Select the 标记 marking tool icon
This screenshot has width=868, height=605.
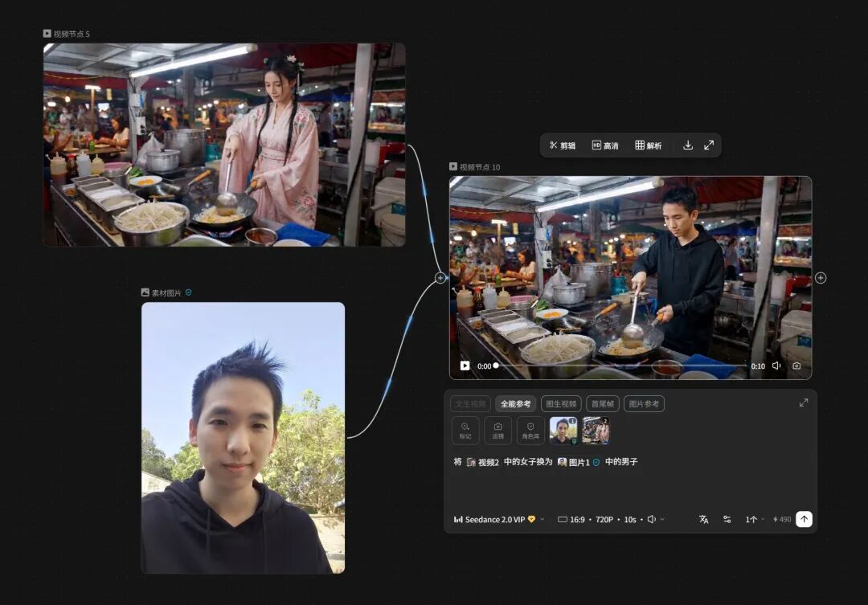coord(465,431)
